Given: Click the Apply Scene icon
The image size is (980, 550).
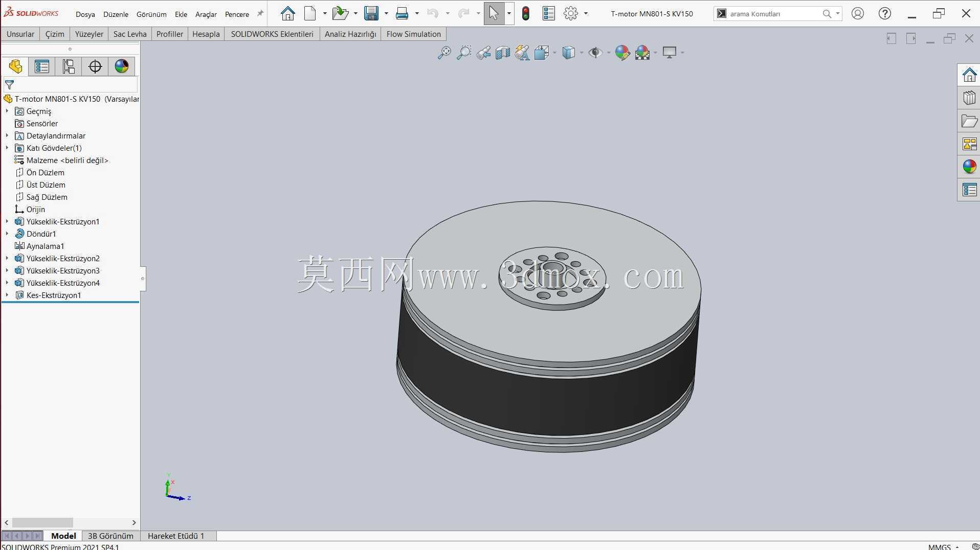Looking at the screenshot, I should 642,52.
